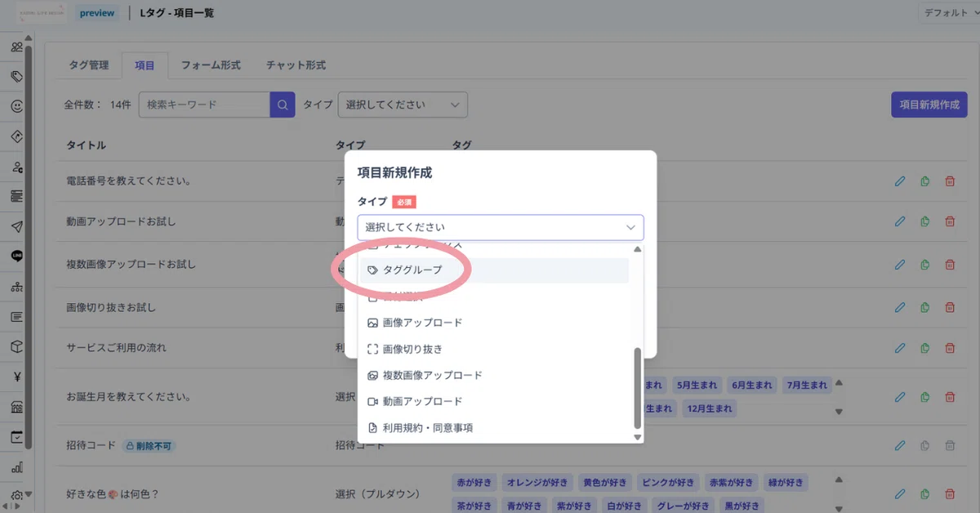Viewport: 980px width, 513px height.
Task: Choose 画像切り抜き from the type list
Action: tap(495, 349)
